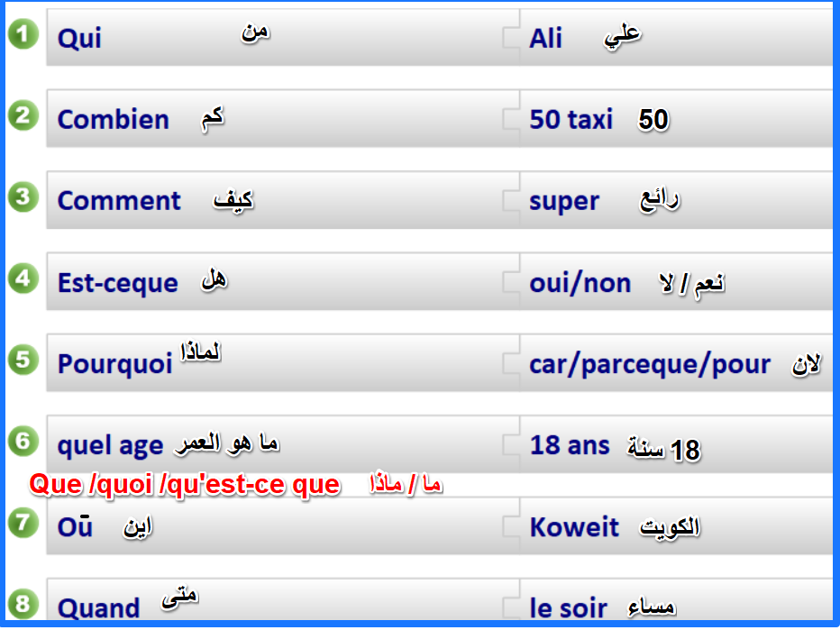Click the 'Ali' answer box
This screenshot has width=840, height=630.
tap(676, 38)
